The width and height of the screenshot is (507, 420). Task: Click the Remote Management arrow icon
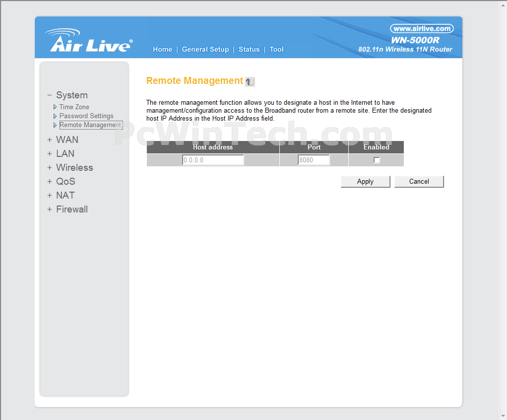pyautogui.click(x=55, y=125)
